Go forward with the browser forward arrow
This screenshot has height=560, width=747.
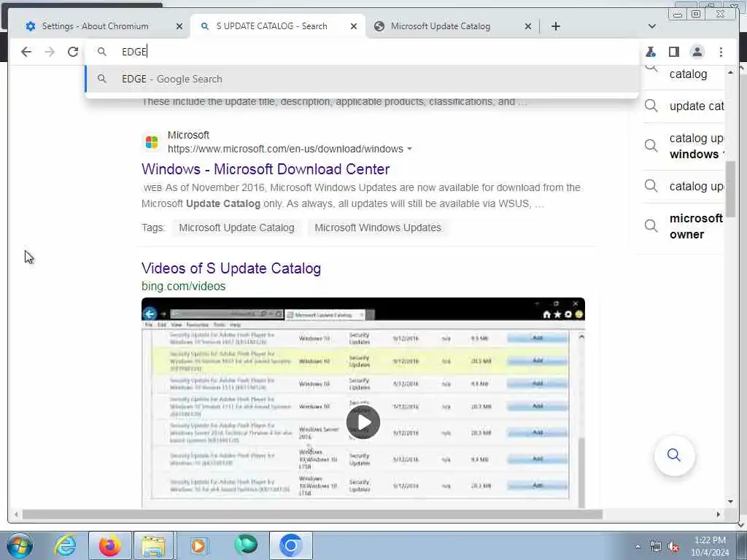(50, 52)
